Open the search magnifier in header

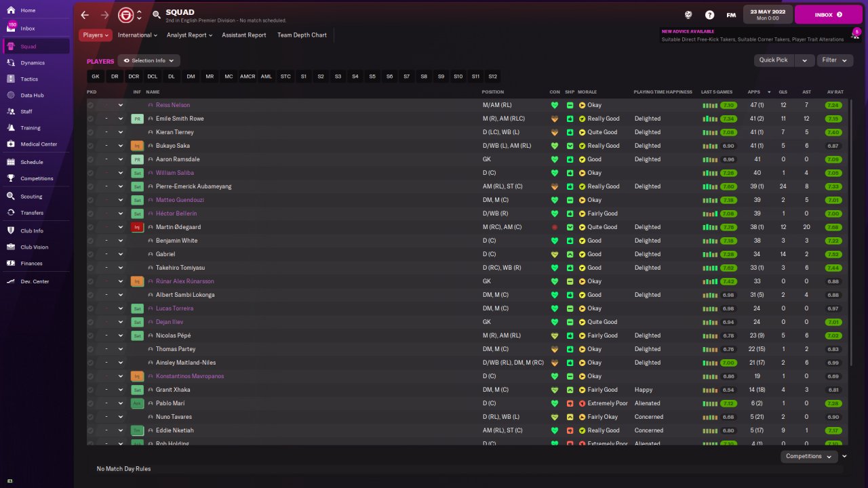[157, 14]
